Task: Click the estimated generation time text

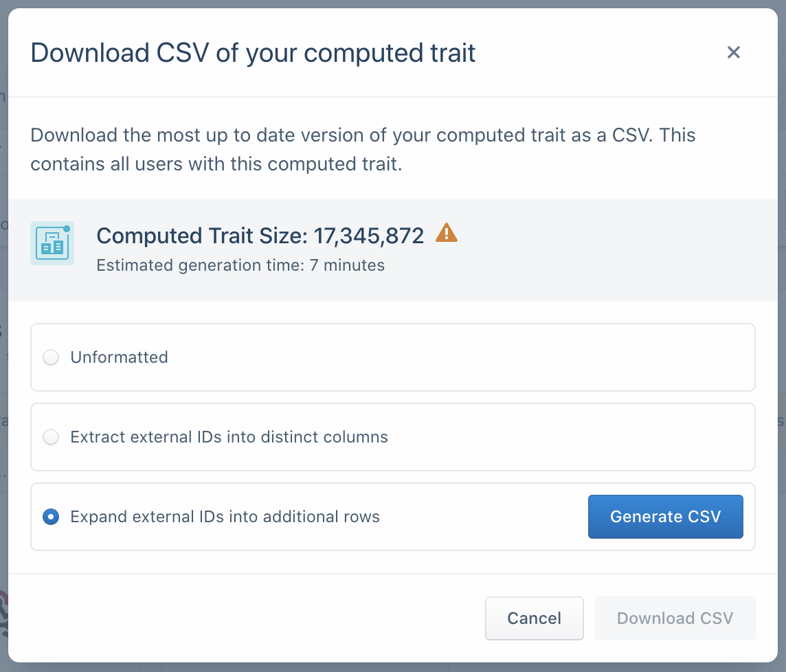Action: point(240,265)
